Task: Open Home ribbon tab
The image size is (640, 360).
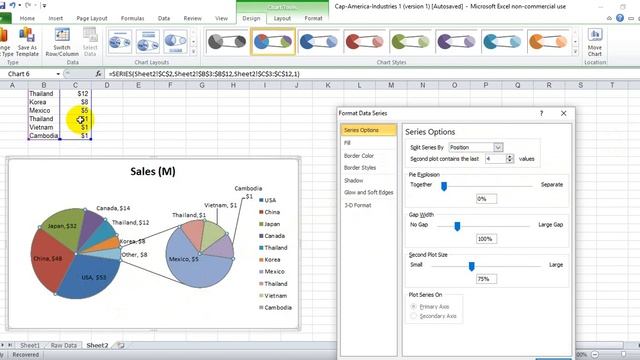Action: (27, 18)
